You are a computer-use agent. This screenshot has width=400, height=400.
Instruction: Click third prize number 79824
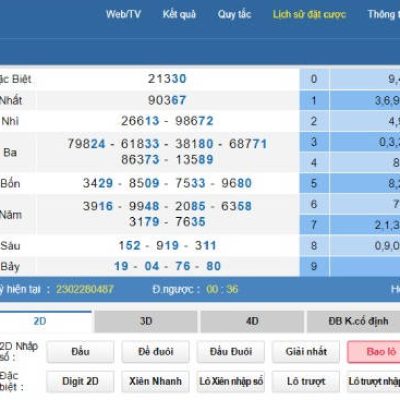(86, 144)
